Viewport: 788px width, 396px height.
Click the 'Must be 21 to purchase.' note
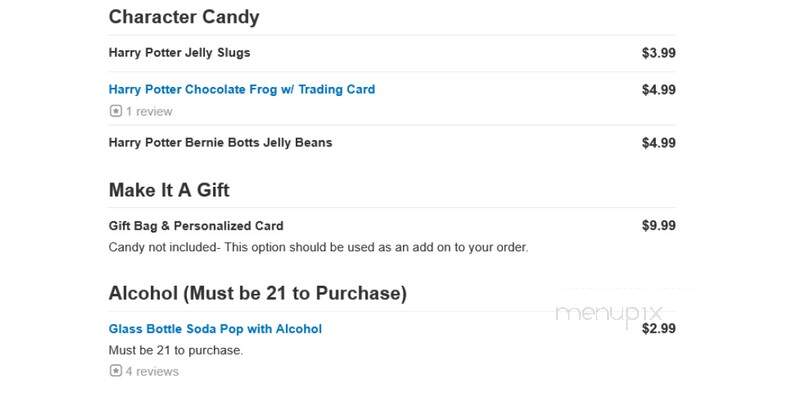(x=175, y=350)
